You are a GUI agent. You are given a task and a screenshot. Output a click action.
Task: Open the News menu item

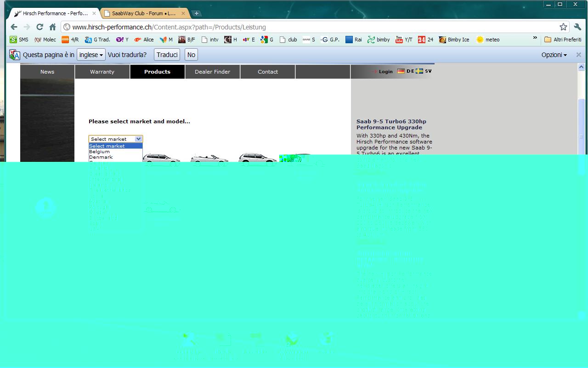(x=47, y=72)
